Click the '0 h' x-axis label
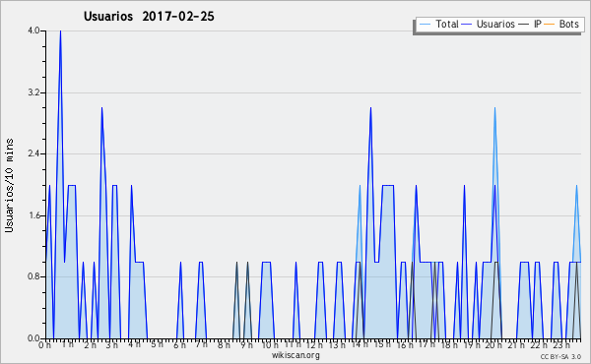 (45, 345)
